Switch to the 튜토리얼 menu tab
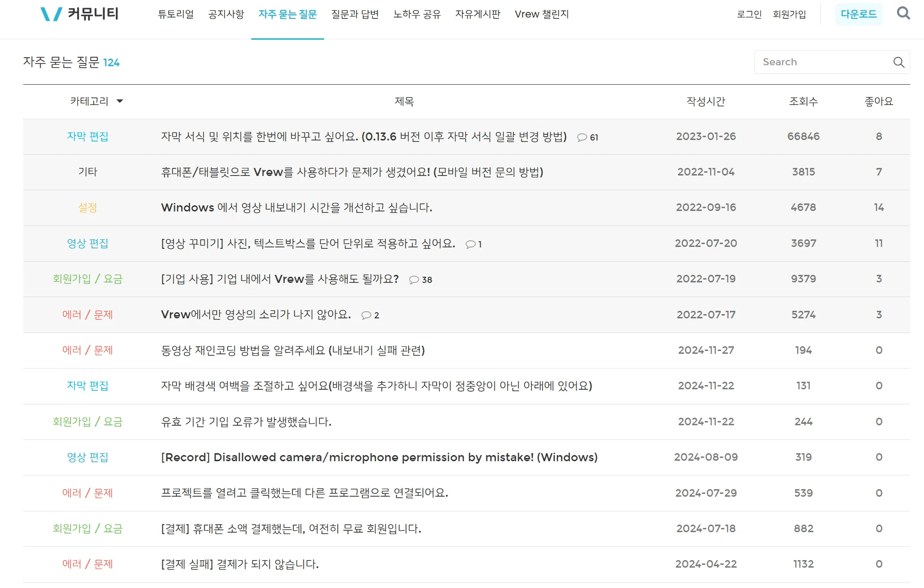 pyautogui.click(x=176, y=14)
